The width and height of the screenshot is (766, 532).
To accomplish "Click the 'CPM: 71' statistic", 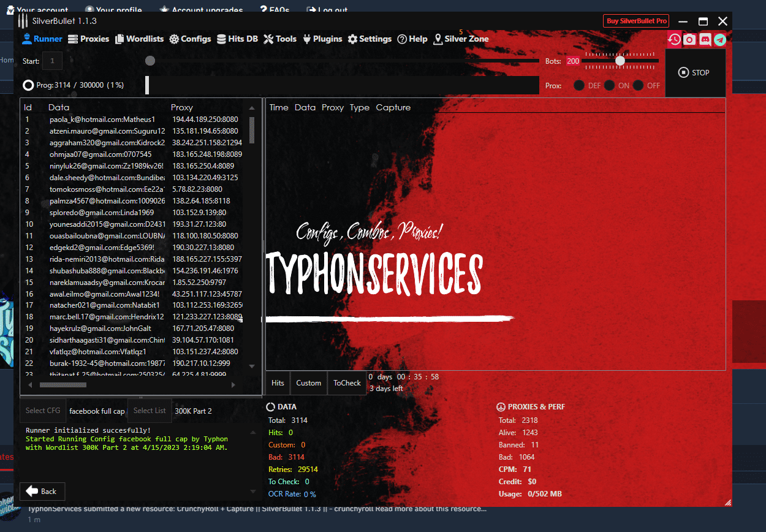I will coord(514,469).
